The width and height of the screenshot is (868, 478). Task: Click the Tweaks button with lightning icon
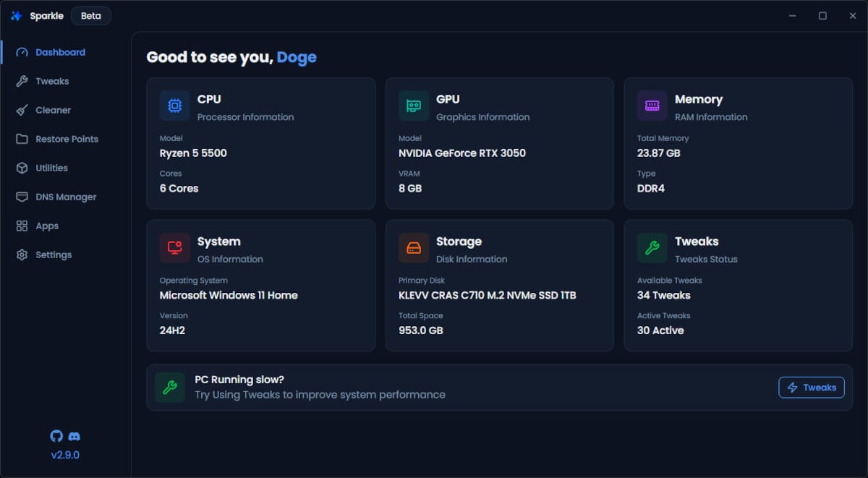click(812, 388)
